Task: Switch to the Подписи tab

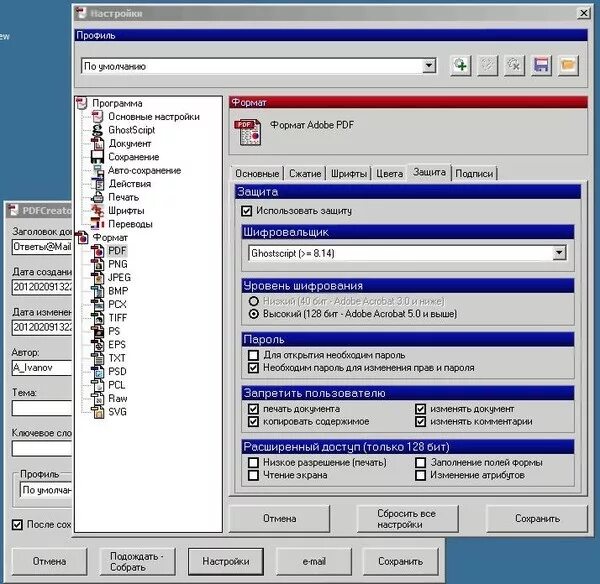Action: click(474, 173)
